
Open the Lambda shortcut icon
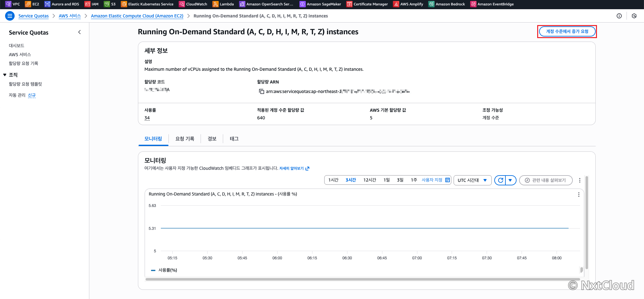(x=216, y=4)
